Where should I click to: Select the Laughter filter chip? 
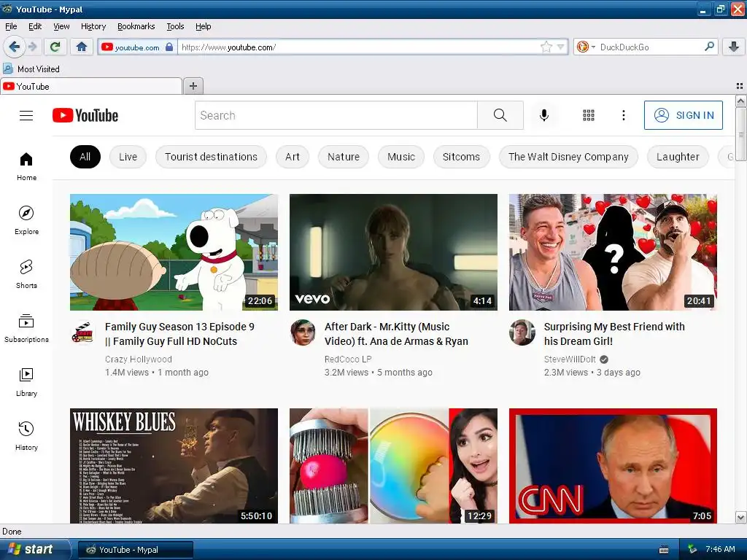[678, 157]
